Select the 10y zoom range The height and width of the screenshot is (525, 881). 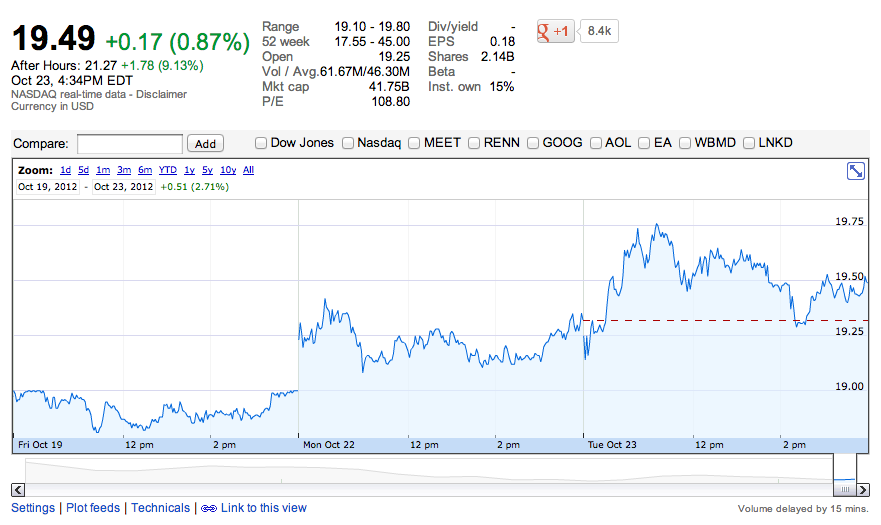[x=228, y=170]
